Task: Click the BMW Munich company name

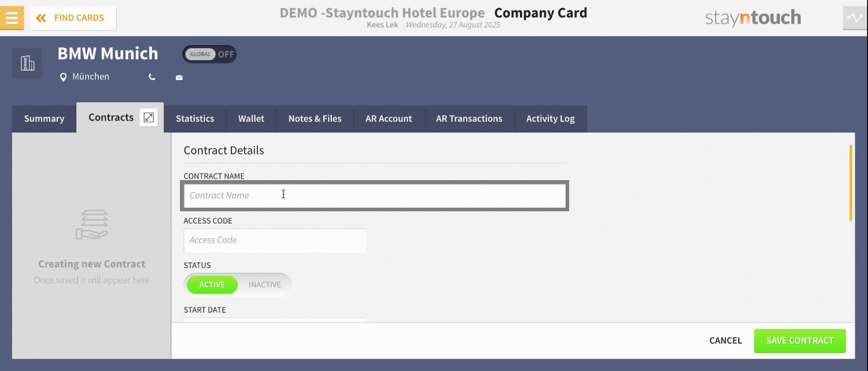Action: click(108, 53)
